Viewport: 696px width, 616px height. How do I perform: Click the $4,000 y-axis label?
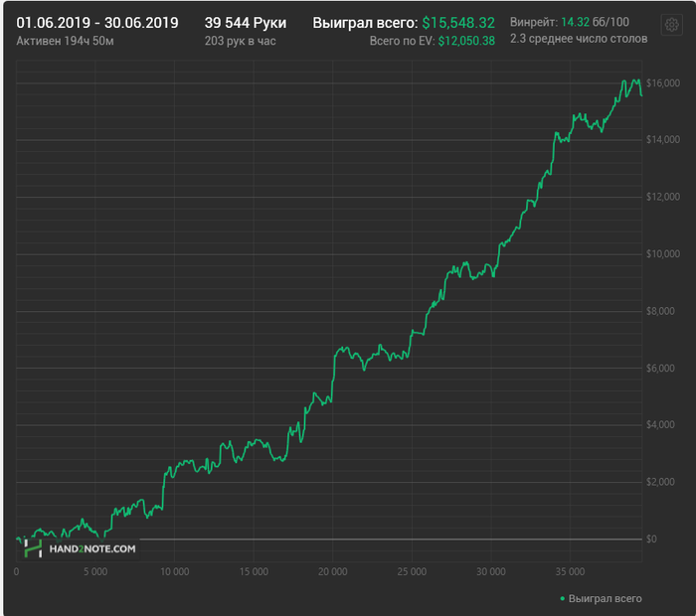660,425
